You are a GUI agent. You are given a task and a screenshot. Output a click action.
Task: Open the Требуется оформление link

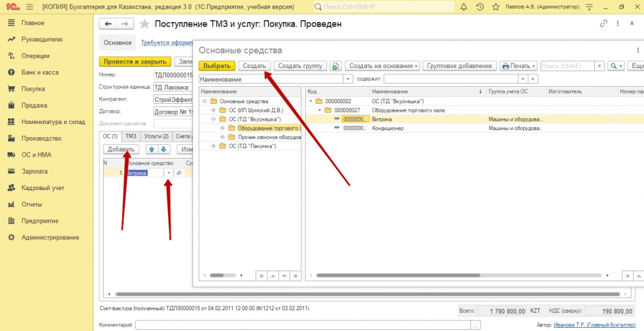(167, 43)
